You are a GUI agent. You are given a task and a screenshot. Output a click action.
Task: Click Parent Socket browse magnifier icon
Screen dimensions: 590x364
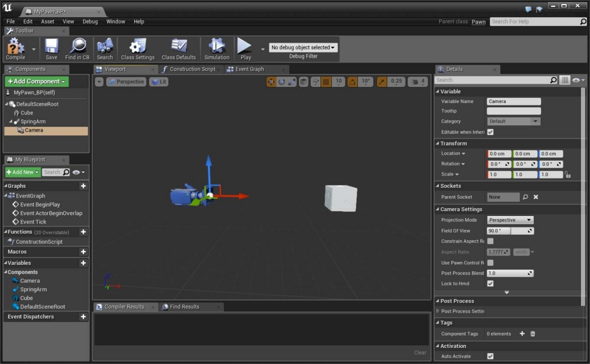coord(525,196)
